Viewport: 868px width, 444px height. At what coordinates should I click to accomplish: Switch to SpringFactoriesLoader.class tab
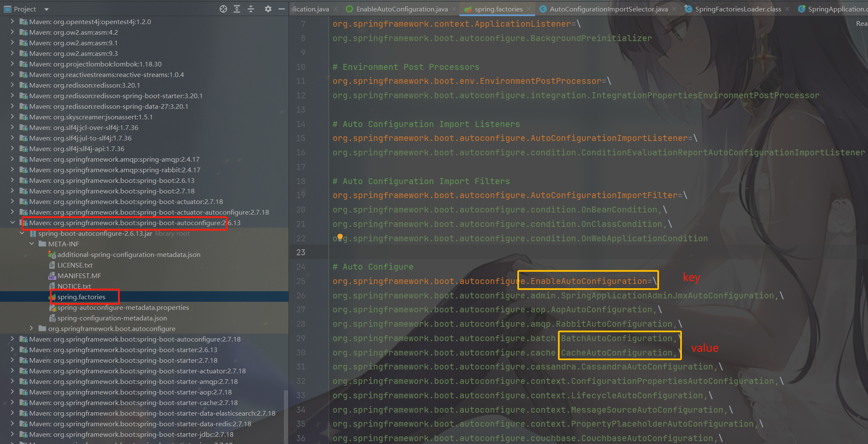738,9
